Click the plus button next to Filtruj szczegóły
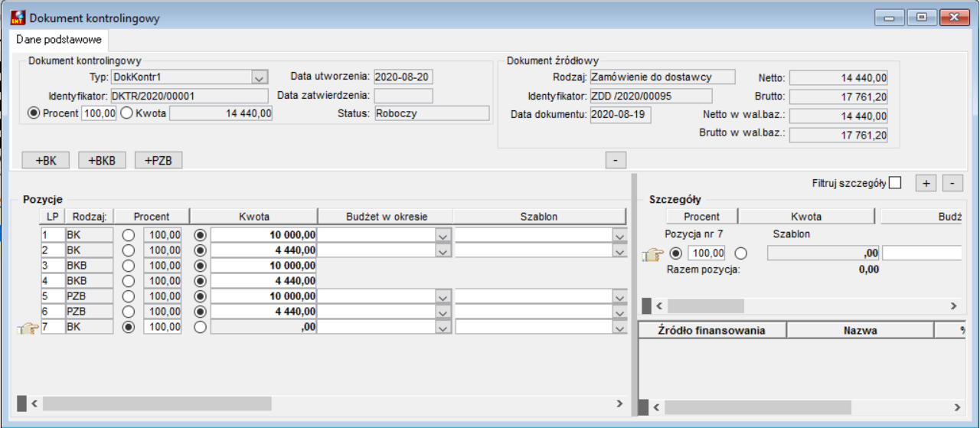The image size is (980, 428). pos(926,183)
